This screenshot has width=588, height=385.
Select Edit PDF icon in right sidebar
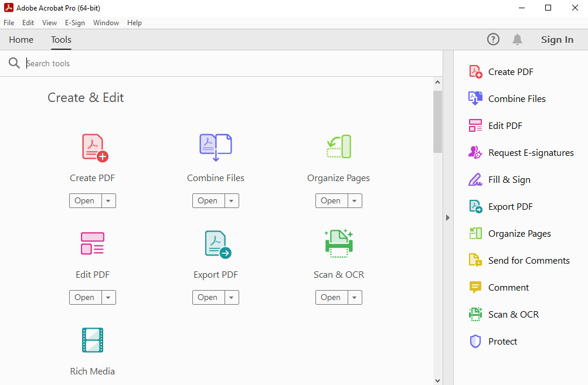pyautogui.click(x=475, y=125)
